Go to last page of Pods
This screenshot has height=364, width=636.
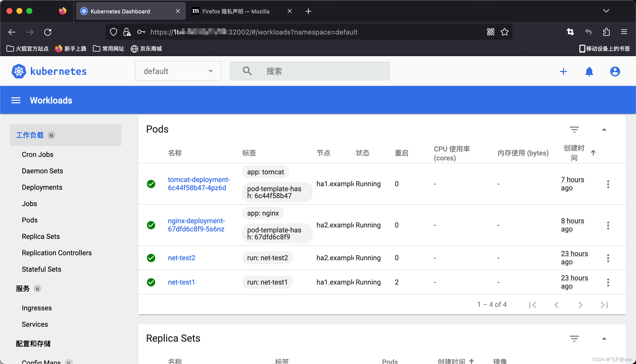[604, 305]
